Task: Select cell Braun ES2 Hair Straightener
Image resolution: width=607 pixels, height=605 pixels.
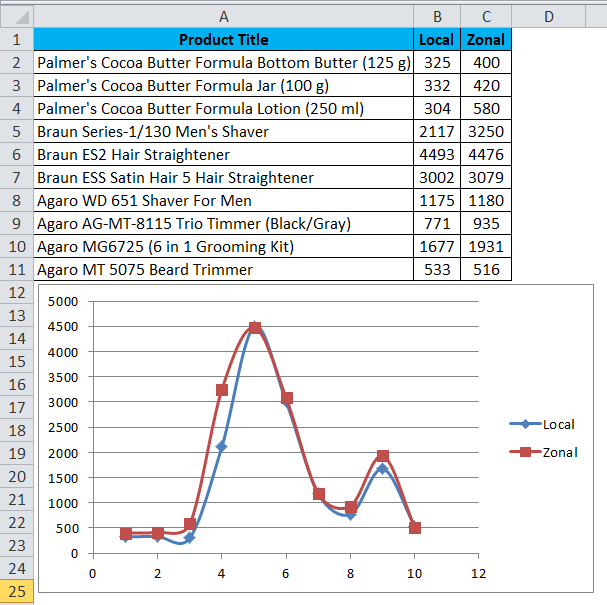Action: point(224,155)
